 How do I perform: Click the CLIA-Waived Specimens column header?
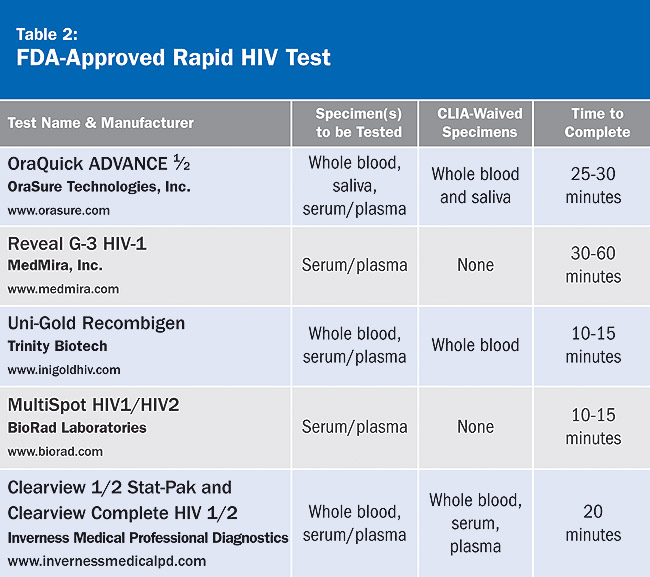(475, 123)
